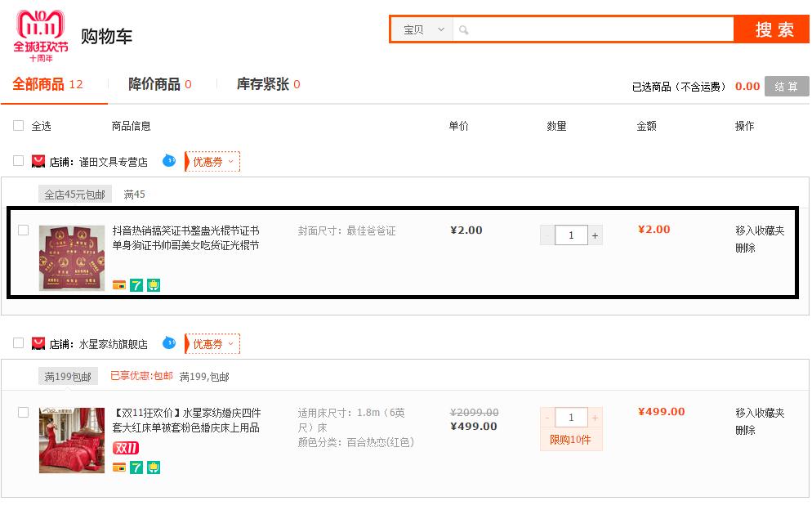Switch to the 降价商品 tab
The height and width of the screenshot is (510, 812).
(158, 83)
